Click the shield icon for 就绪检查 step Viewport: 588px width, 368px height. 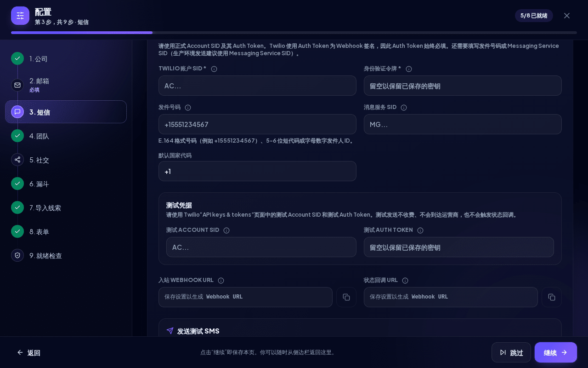tap(17, 255)
